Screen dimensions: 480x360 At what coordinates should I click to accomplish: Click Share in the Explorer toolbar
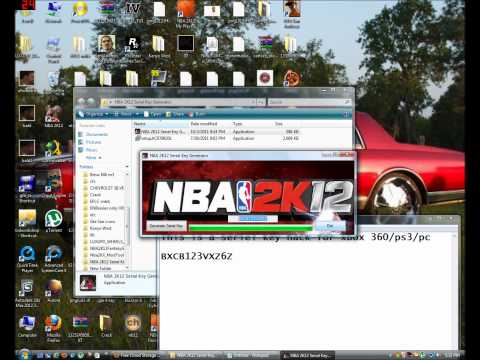[176, 114]
